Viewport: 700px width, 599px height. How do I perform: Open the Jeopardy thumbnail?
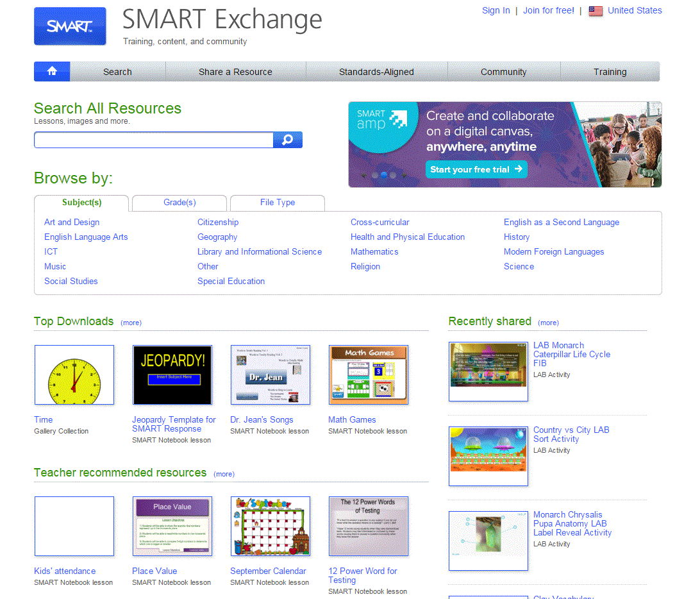coord(172,375)
